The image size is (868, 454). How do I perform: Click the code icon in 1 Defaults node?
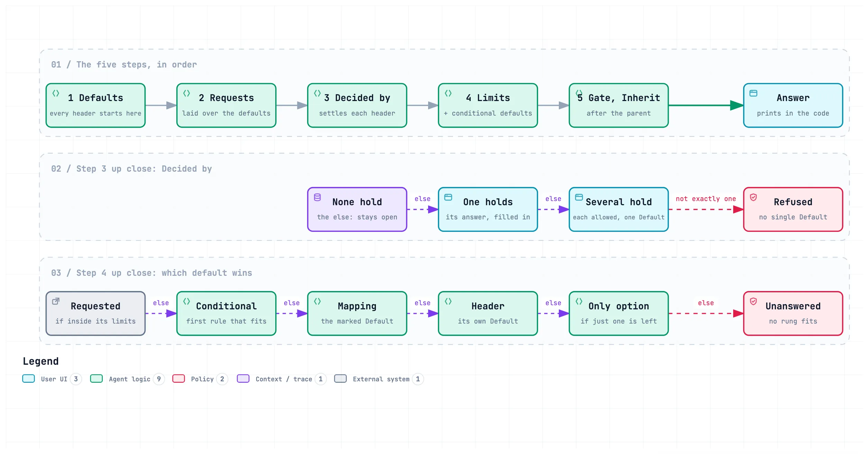56,93
